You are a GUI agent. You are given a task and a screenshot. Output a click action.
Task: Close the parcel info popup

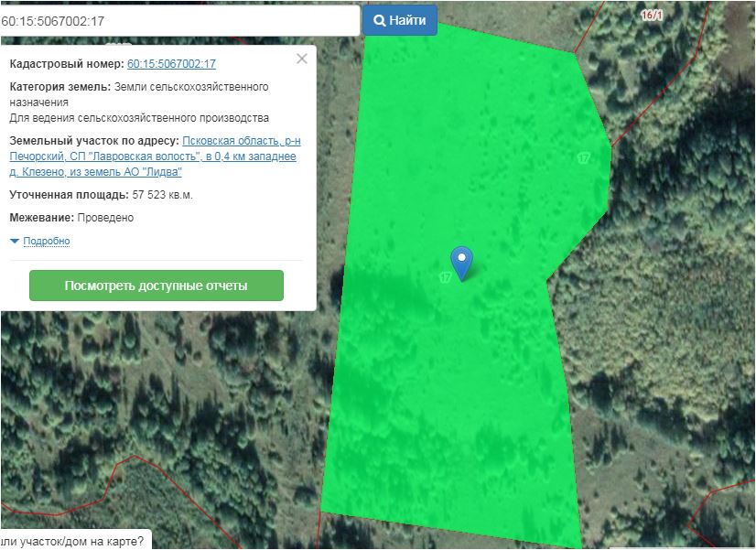coord(302,59)
